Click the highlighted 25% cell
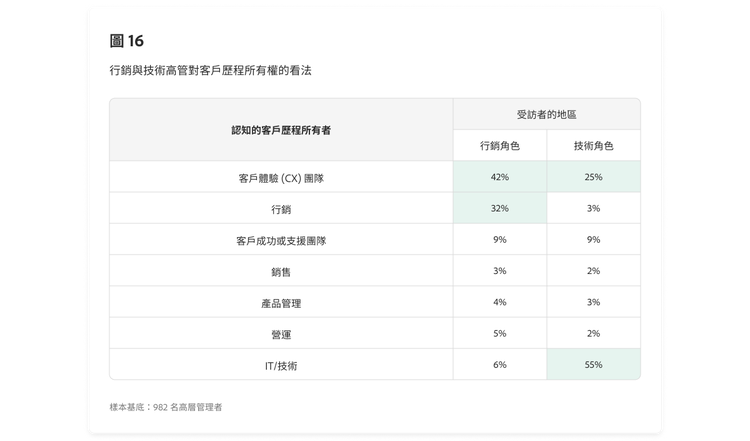 [x=593, y=177]
